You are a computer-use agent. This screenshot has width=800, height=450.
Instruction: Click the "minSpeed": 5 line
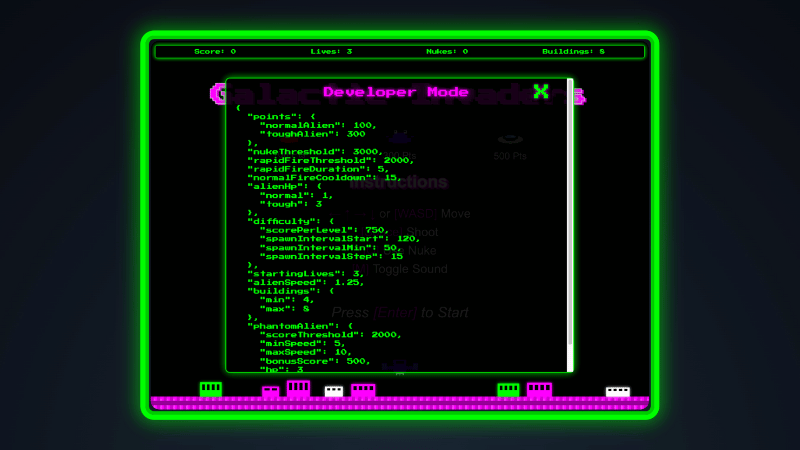(303, 344)
